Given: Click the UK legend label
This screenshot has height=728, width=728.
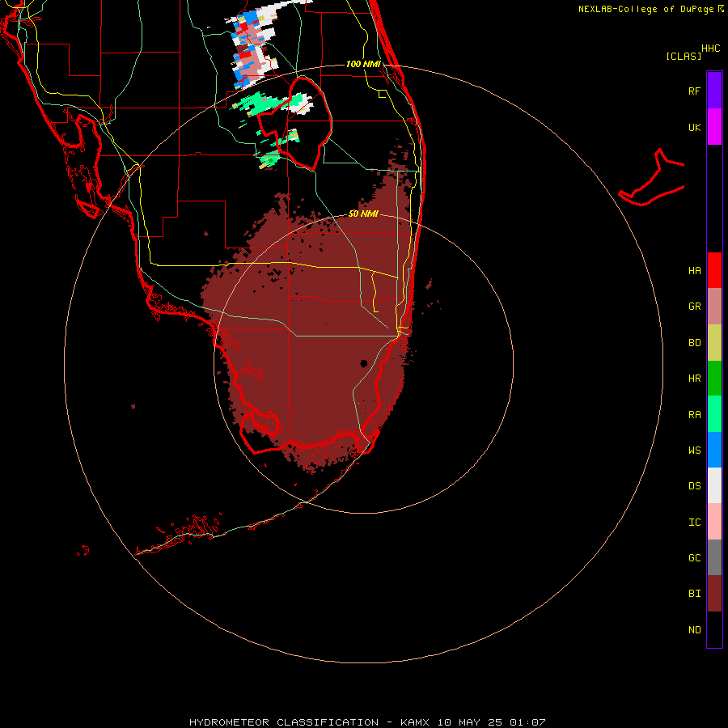Looking at the screenshot, I should point(694,127).
